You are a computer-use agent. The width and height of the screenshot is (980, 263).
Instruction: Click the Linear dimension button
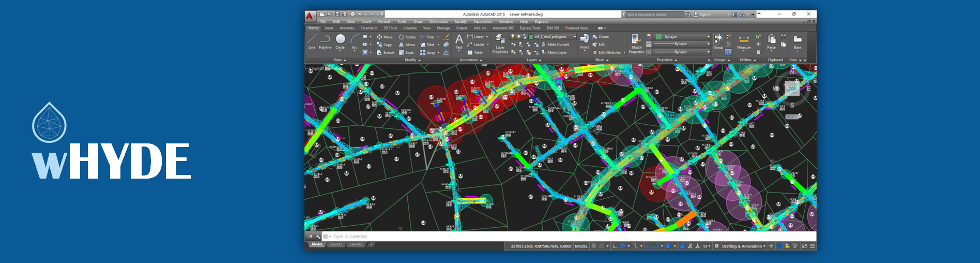476,37
